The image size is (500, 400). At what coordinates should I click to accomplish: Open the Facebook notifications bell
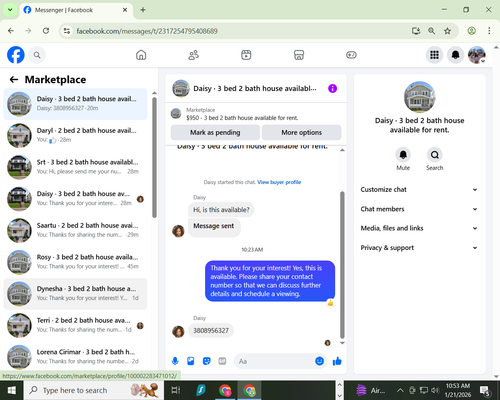[456, 55]
